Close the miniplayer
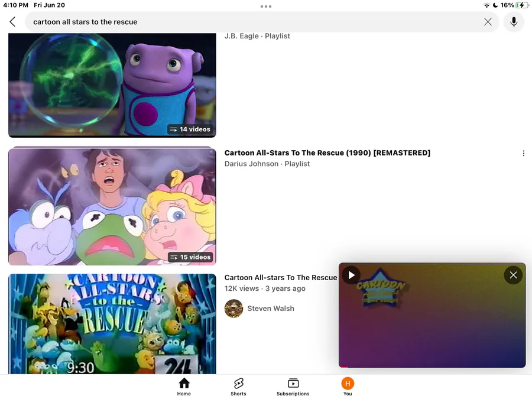This screenshot has height=399, width=532. click(x=513, y=275)
